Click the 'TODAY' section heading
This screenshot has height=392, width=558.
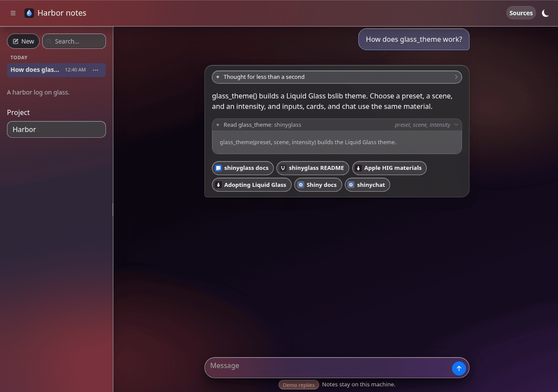pos(19,57)
